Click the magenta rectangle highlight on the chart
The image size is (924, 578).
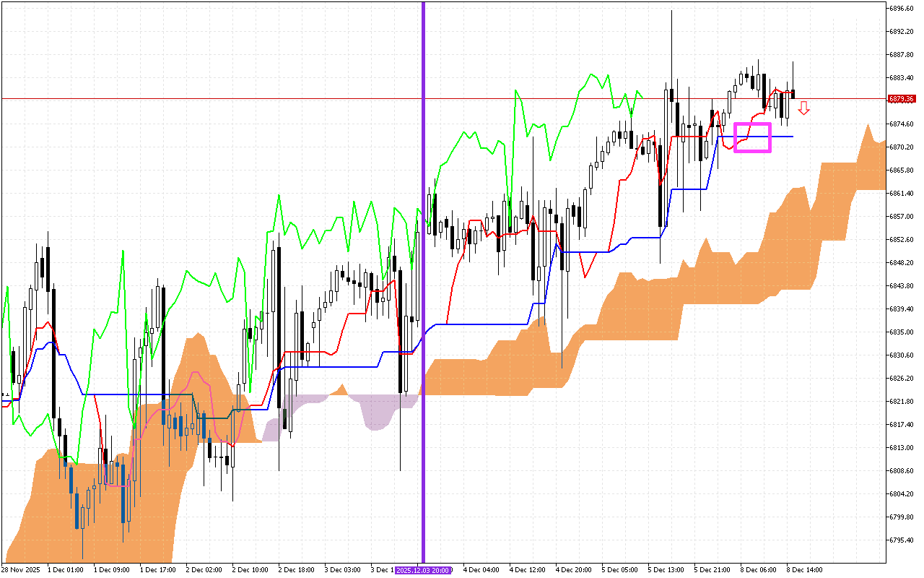click(752, 137)
